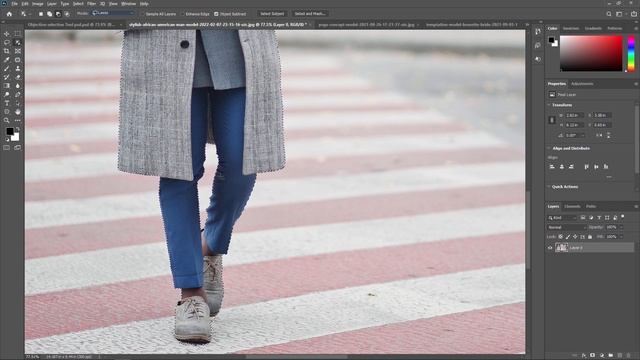Click the Layer 0 thumbnail
Screen dimensions: 640x360
point(562,248)
